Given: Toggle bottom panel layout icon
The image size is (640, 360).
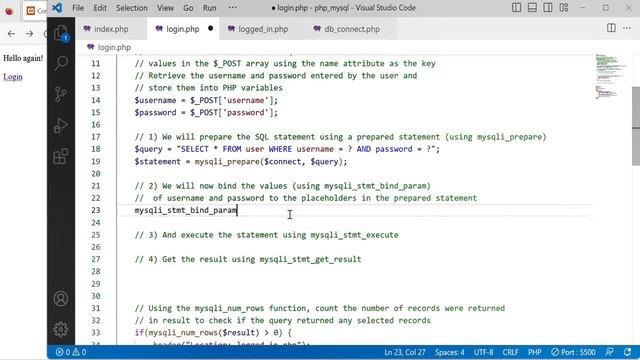Looking at the screenshot, I should (532, 8).
